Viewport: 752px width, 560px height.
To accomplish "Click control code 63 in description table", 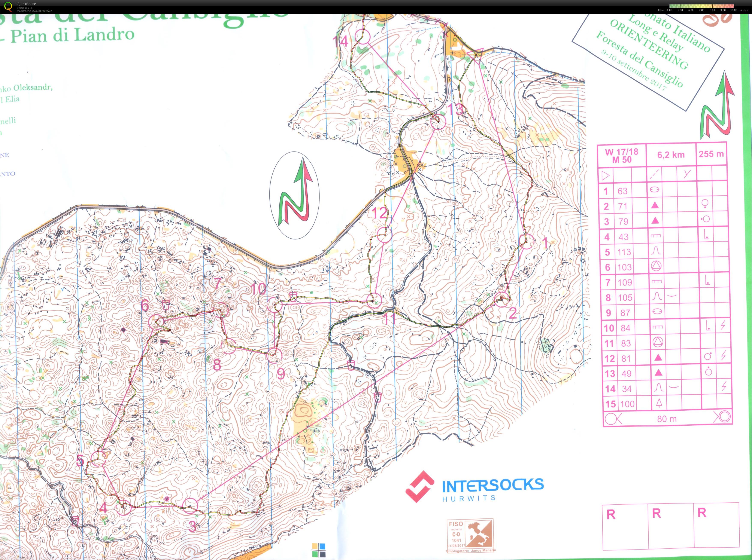I will click(622, 191).
